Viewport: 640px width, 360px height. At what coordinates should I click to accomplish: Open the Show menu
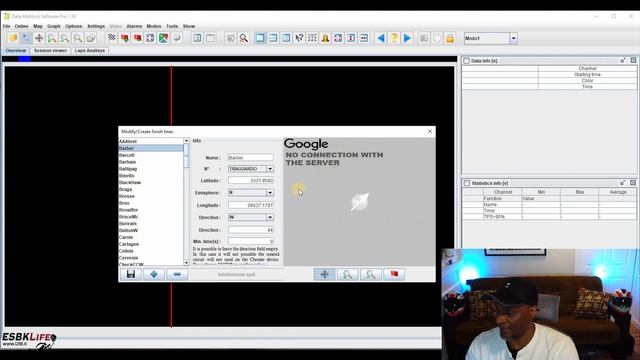(189, 26)
